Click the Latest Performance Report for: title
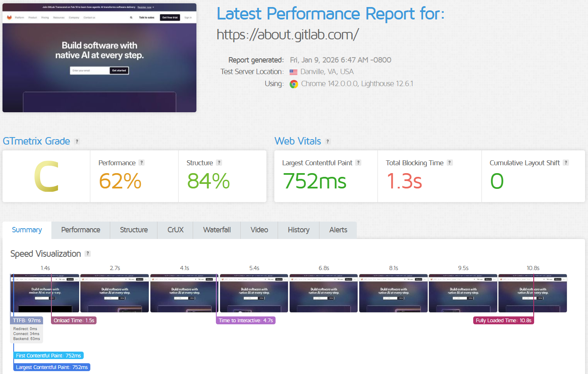 [x=331, y=14]
